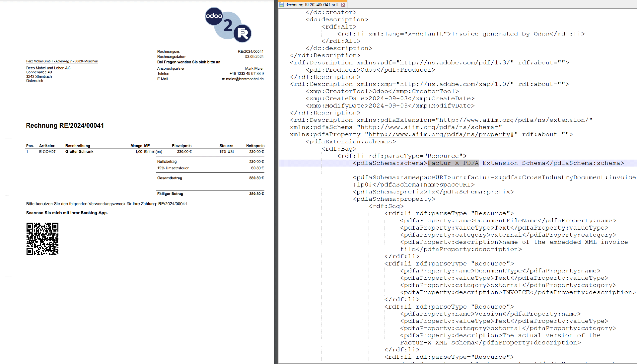Click the pdf:Producer Odoo line in the XML
This screenshot has height=364, width=637.
click(370, 70)
